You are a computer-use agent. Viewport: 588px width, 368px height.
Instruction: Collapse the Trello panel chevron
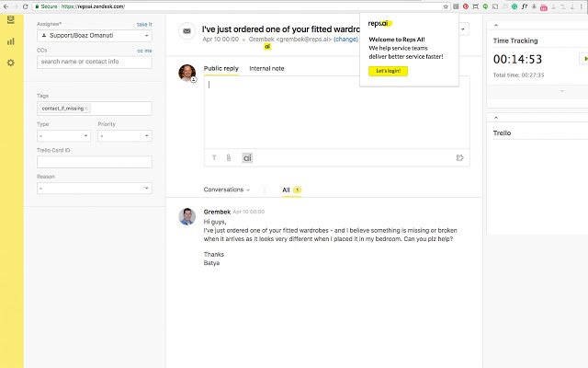click(496, 118)
